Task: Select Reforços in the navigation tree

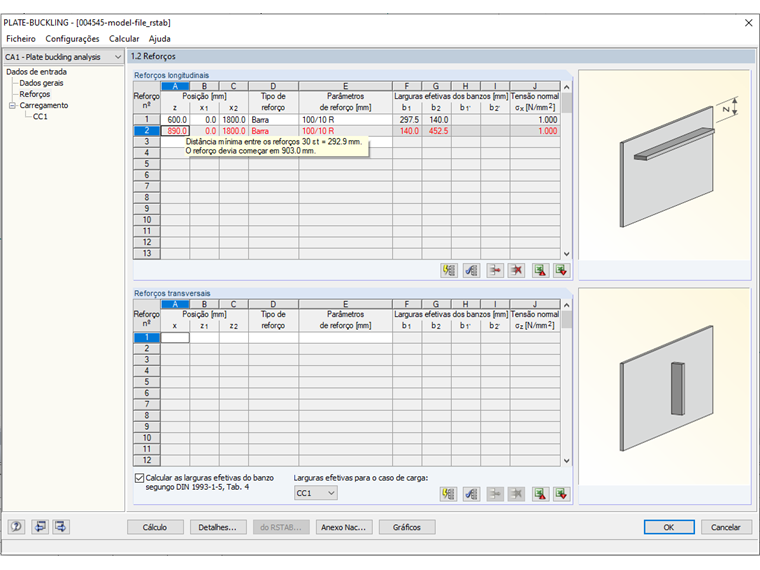Action: click(34, 94)
